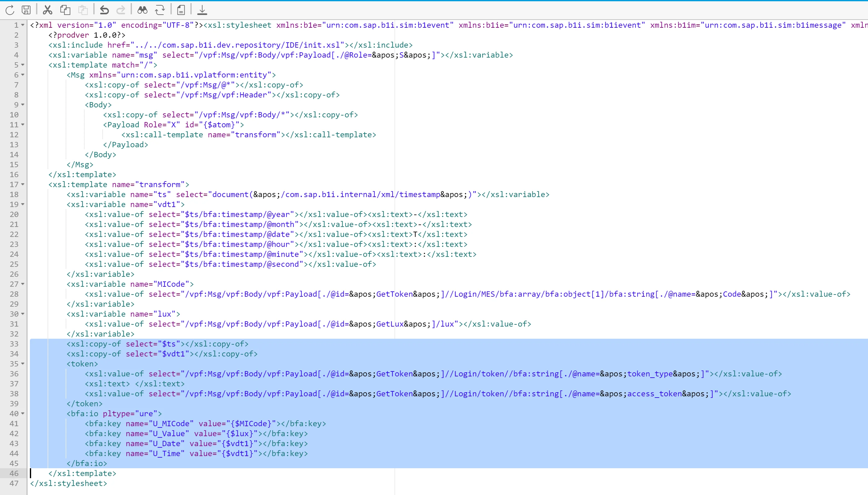Click the document format icon
The height and width of the screenshot is (495, 868).
[x=181, y=10]
